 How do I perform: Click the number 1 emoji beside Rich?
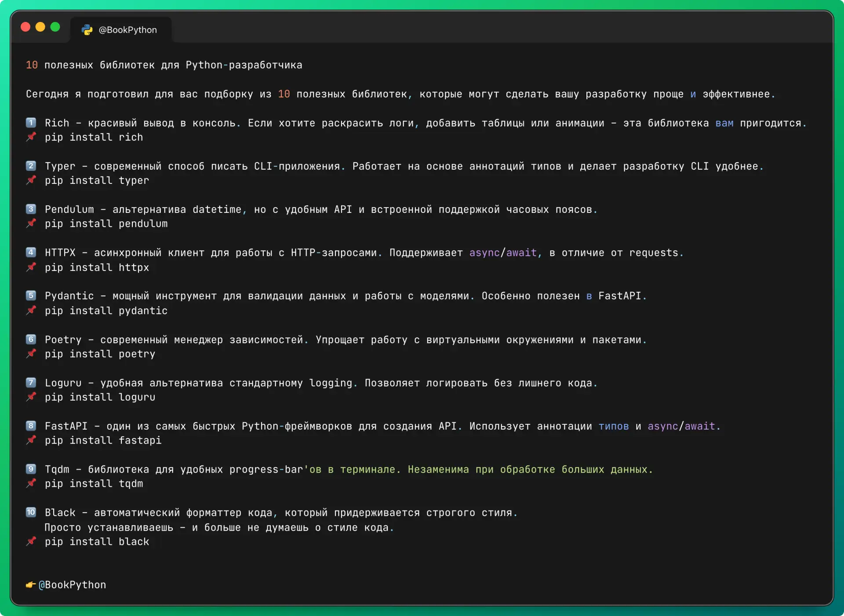(x=31, y=123)
